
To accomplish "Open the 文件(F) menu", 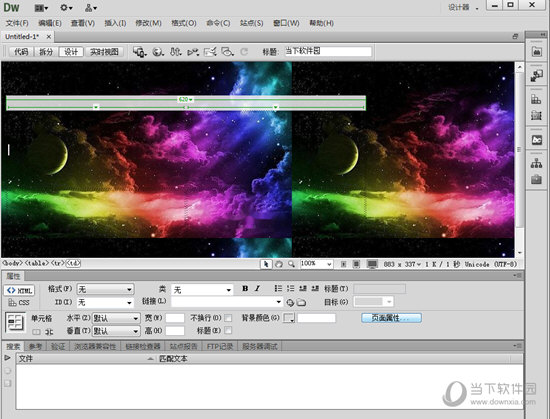I will (17, 23).
